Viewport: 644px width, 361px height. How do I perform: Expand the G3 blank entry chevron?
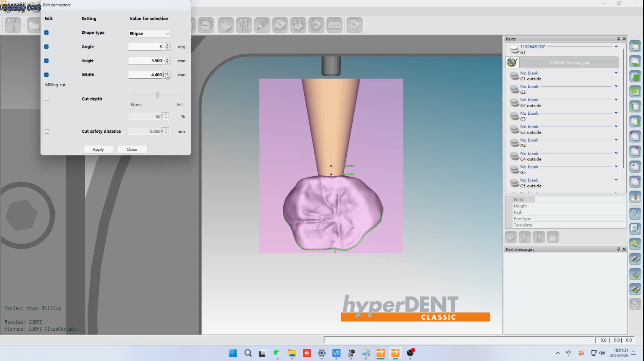[616, 113]
